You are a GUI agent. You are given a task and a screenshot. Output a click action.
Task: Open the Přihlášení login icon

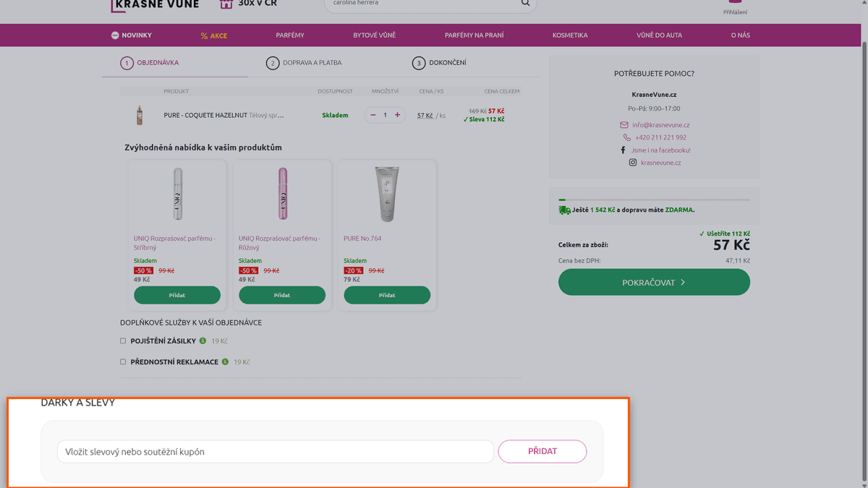click(735, 2)
